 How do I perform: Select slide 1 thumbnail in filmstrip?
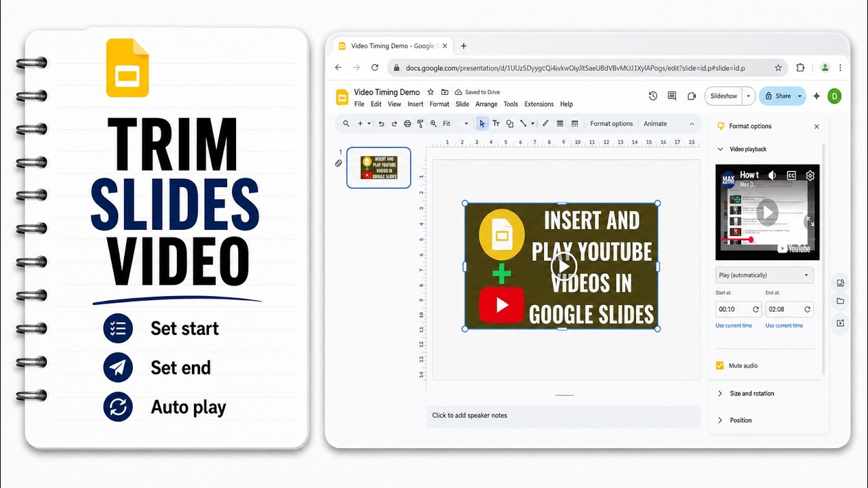coord(378,167)
